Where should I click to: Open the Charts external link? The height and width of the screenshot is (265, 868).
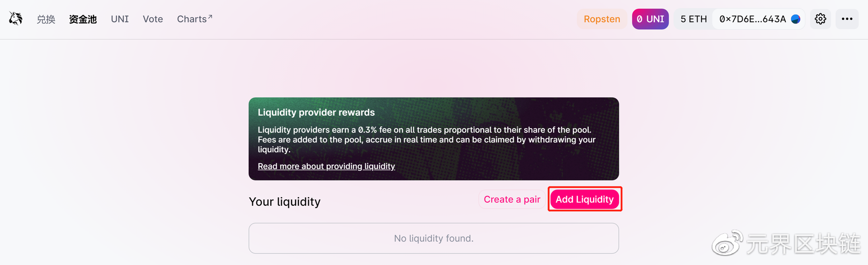(194, 19)
